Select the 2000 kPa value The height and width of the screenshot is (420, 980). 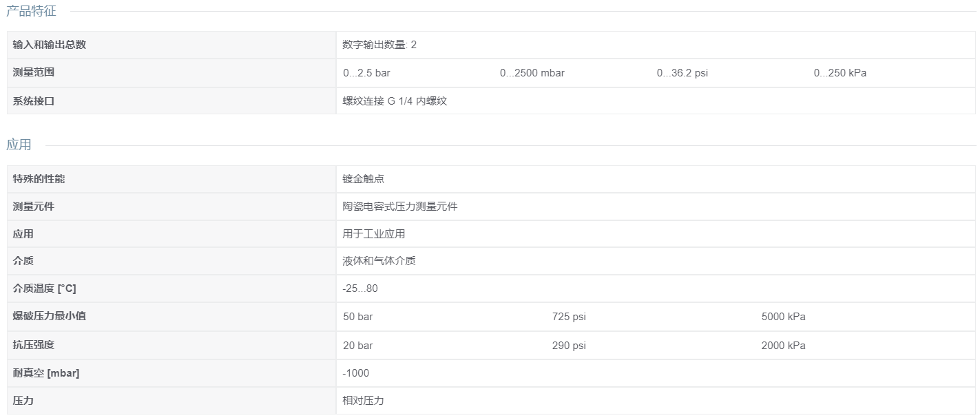[783, 346]
